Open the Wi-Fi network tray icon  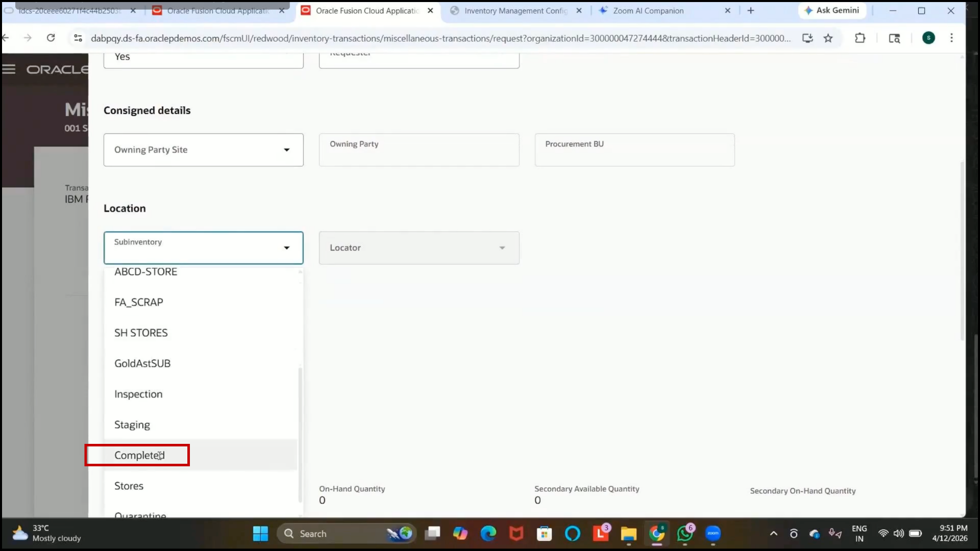coord(883,534)
